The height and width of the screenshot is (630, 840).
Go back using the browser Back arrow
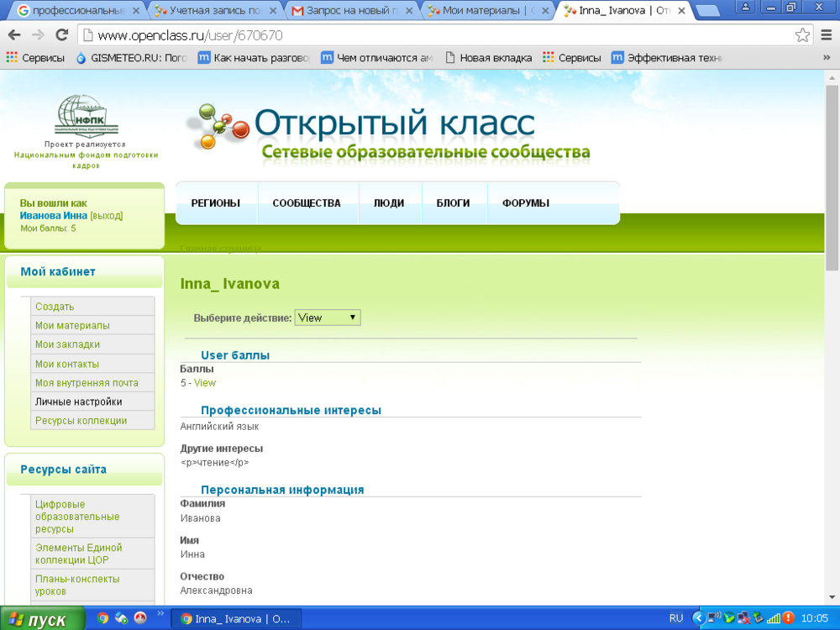point(14,35)
